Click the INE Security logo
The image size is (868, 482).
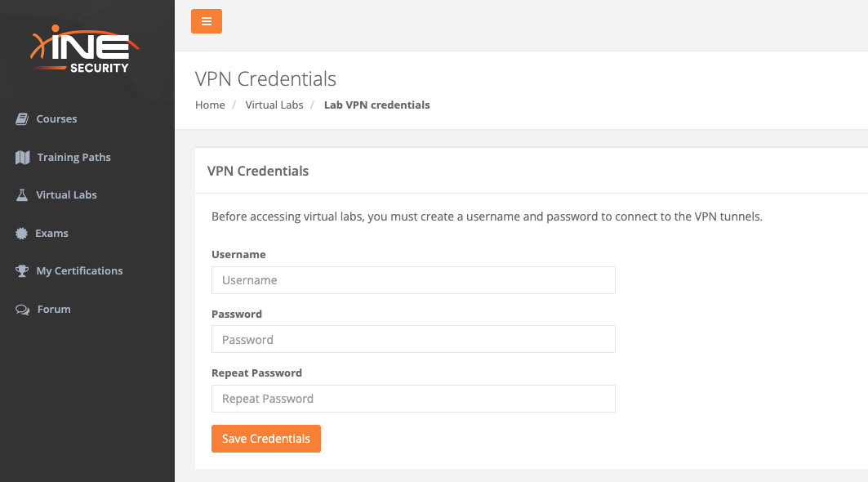click(x=85, y=49)
